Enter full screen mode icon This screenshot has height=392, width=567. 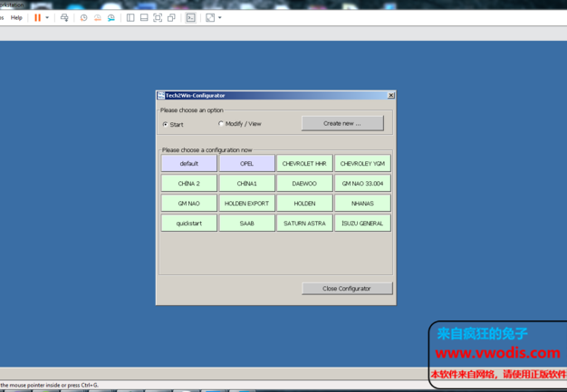158,18
